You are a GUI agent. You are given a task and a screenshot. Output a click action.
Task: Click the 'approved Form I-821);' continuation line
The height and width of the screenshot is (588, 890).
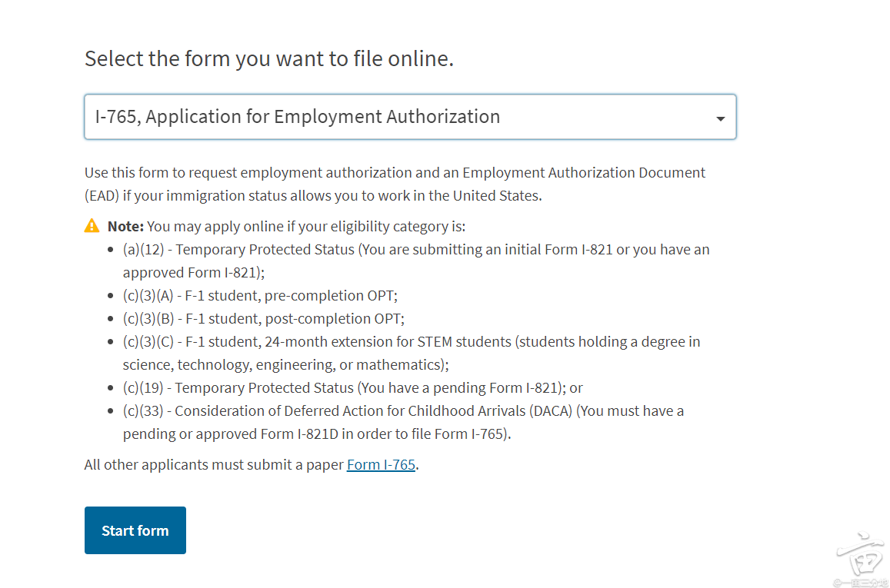tap(194, 273)
